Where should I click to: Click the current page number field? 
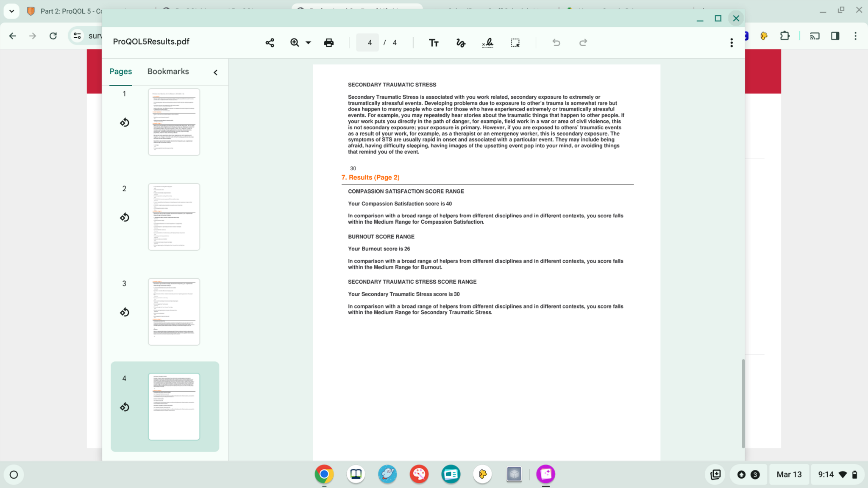tap(368, 43)
